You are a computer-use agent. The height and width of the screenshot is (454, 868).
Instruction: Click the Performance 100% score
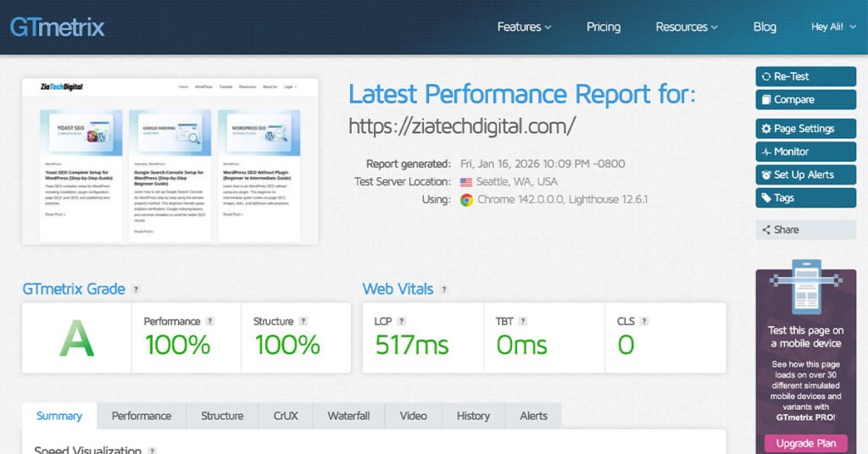pos(178,345)
